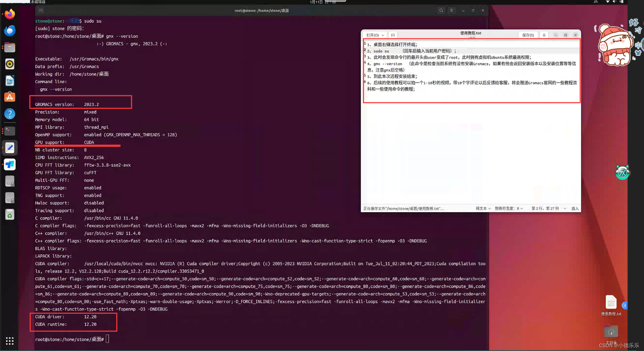The width and height of the screenshot is (644, 351).
Task: Open the 制表符宽度 tab width dropdown
Action: pyautogui.click(x=509, y=209)
